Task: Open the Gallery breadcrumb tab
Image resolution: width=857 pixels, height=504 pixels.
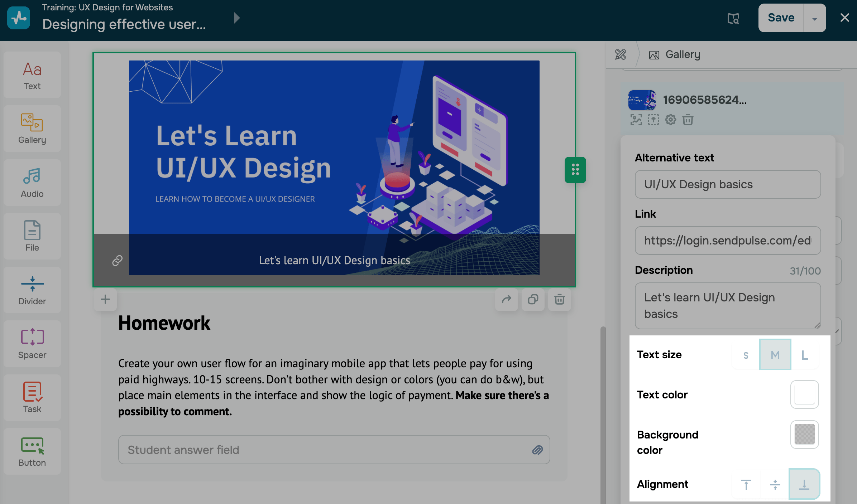Action: (675, 54)
